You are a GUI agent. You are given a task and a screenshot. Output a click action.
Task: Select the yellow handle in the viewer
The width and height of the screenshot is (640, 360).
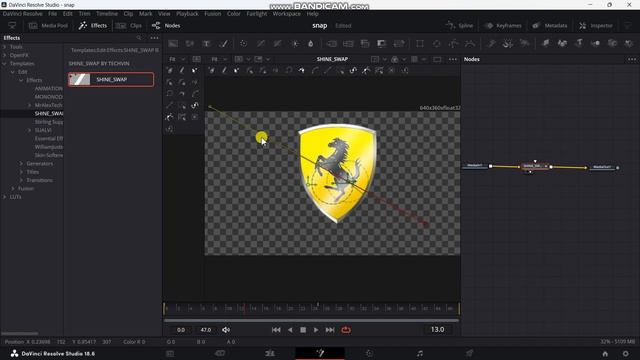(x=261, y=137)
